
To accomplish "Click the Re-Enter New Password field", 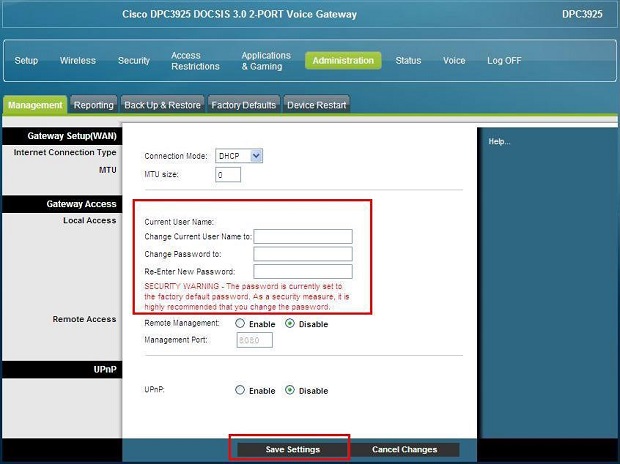I will tap(303, 271).
